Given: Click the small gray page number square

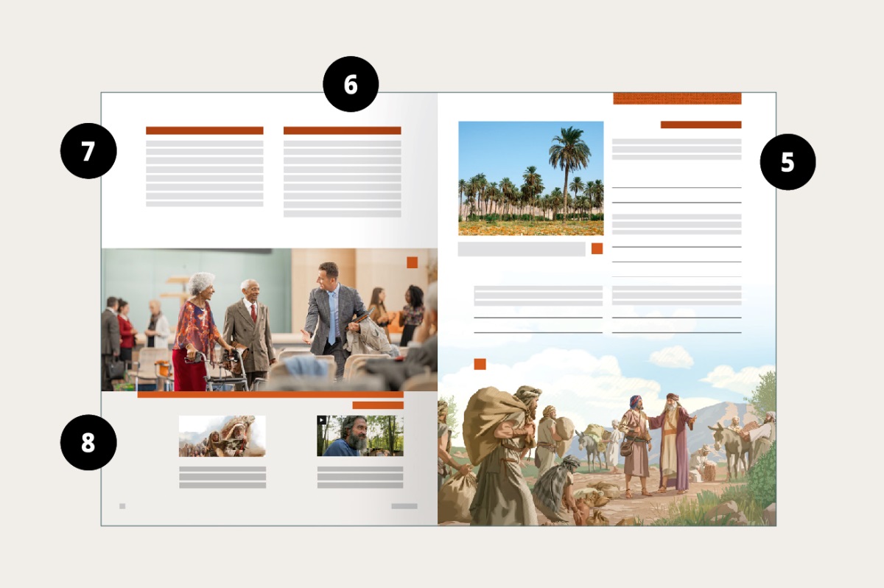Looking at the screenshot, I should point(122,506).
